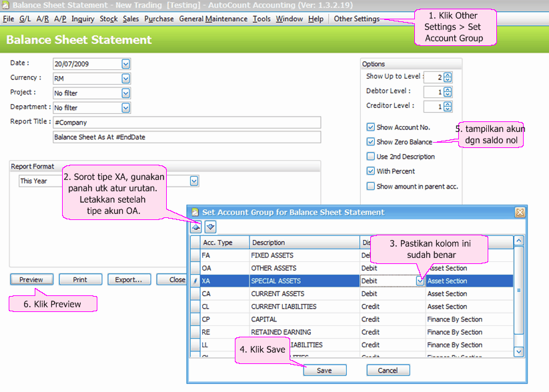The height and width of the screenshot is (392, 549).
Task: Click the Preview button
Action: point(31,280)
